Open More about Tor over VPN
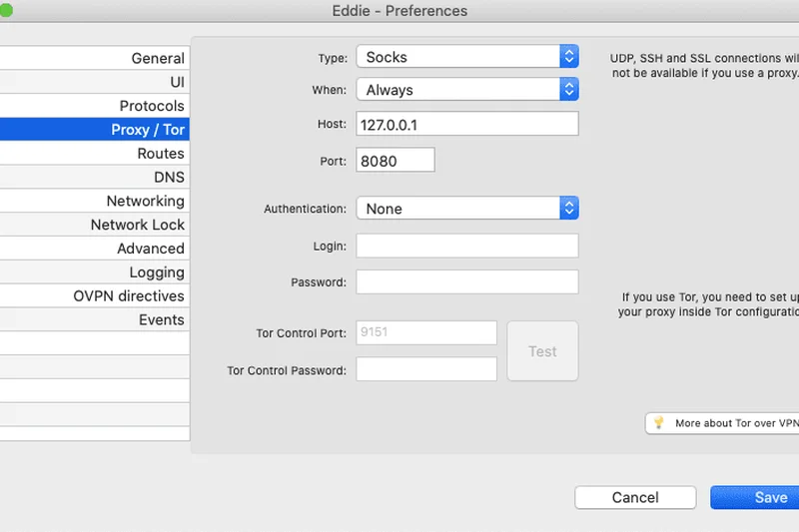This screenshot has height=532, width=799. [x=735, y=423]
